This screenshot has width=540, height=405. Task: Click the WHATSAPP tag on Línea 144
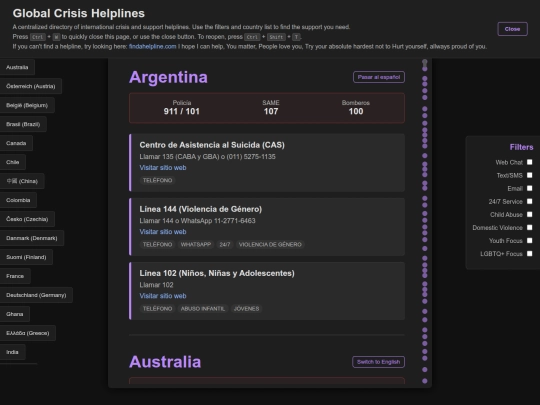point(196,244)
